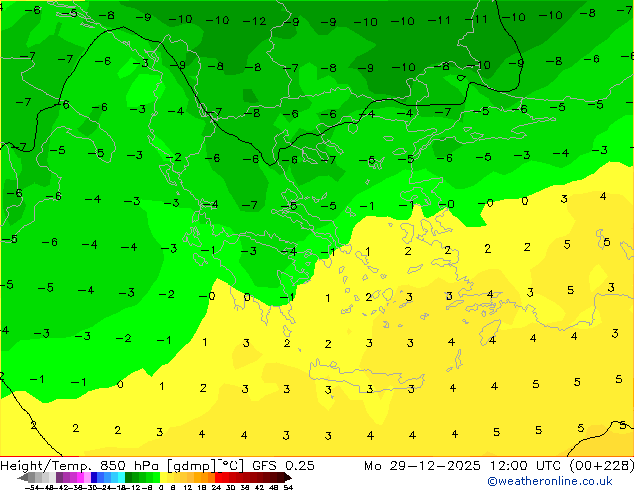This screenshot has width=634, height=490.
Task: Click the small closed contour circle on the map
Action: [461, 78]
